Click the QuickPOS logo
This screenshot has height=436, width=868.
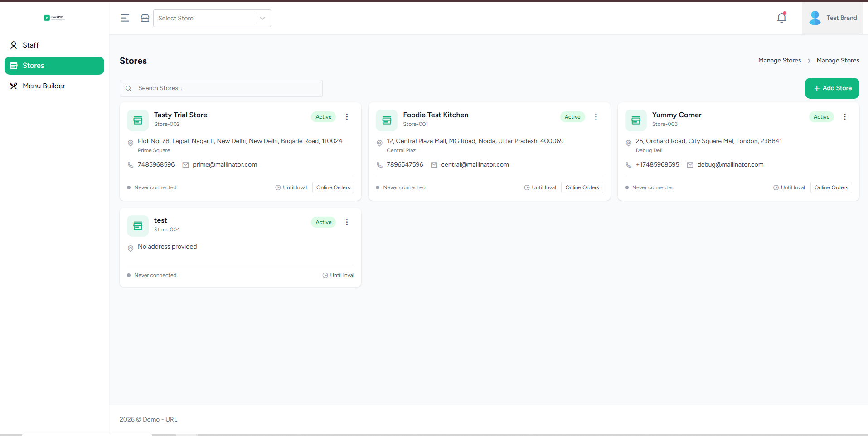tap(54, 18)
